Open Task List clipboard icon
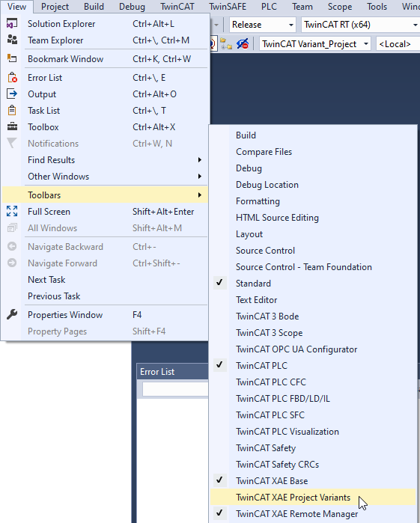Image resolution: width=420 pixels, height=523 pixels. (12, 111)
